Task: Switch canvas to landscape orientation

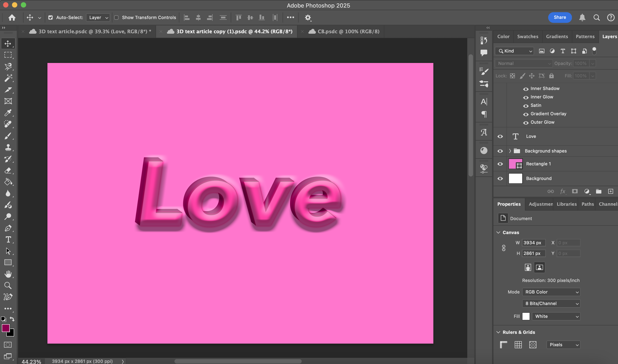Action: click(x=539, y=267)
